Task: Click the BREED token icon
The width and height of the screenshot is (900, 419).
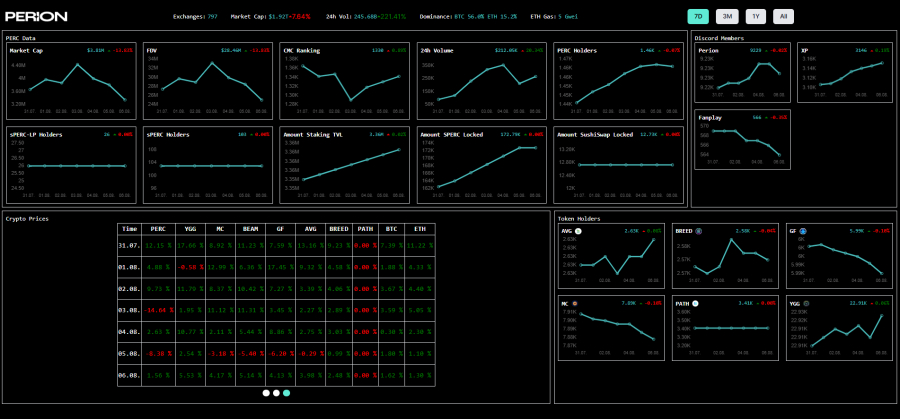Action: (x=701, y=231)
